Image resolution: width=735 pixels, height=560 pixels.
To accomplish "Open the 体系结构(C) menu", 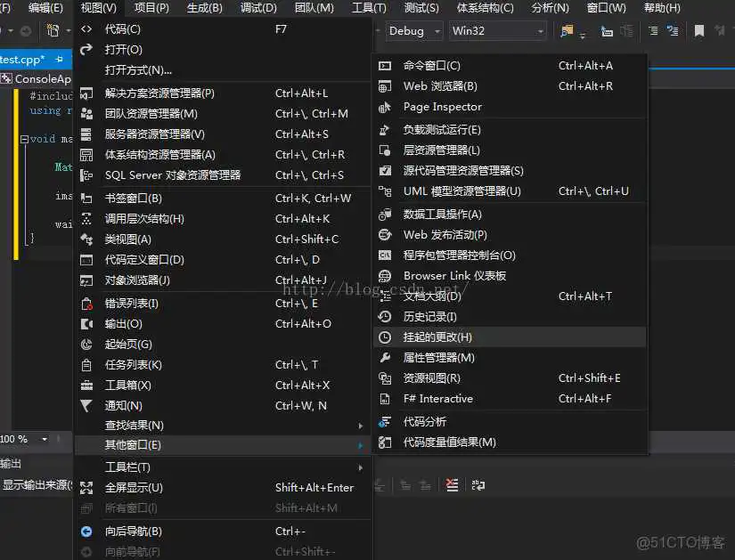I will [486, 7].
